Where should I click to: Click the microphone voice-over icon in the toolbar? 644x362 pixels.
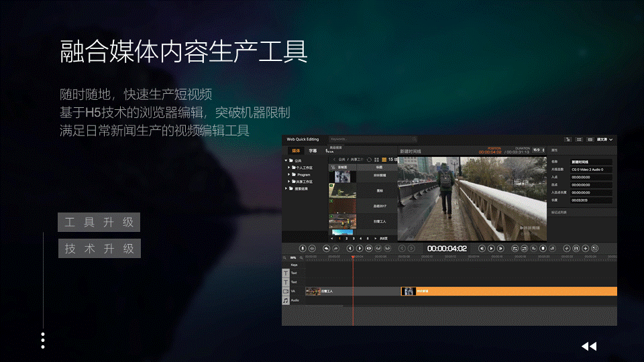(303, 248)
